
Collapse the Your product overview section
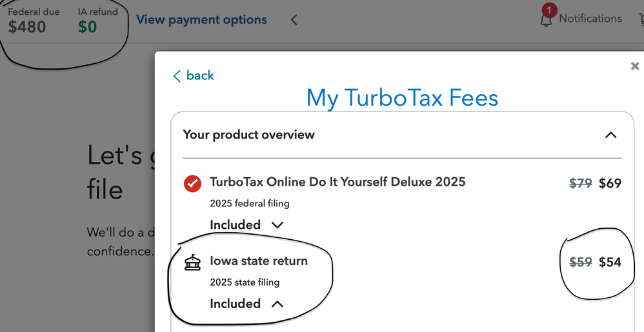pos(610,135)
